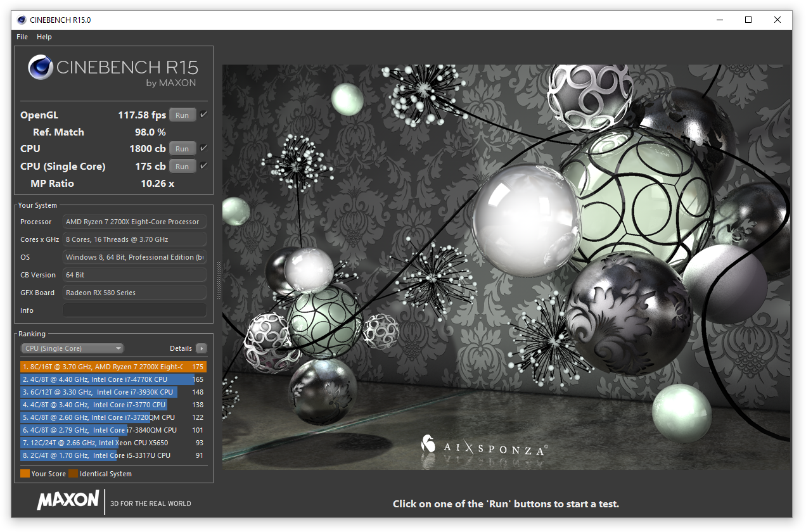Click the Info input field
Viewport: 806px width, 532px height.
pyautogui.click(x=134, y=310)
